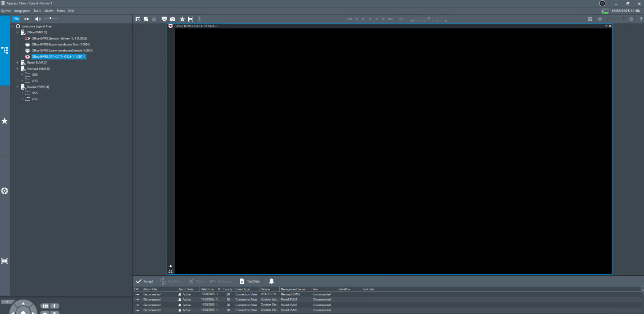
Task: Add current view to favorites via star icon
Action: tap(182, 19)
